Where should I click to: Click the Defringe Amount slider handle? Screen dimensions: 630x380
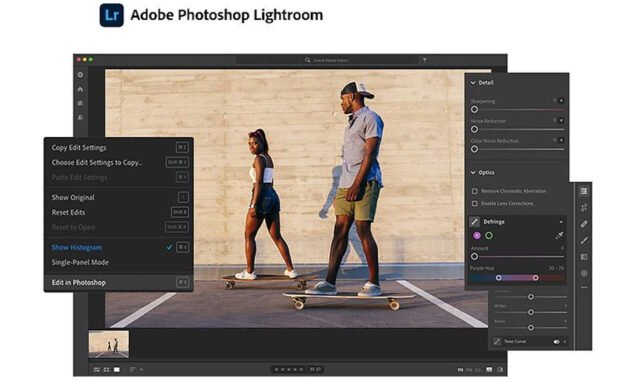[x=475, y=257]
